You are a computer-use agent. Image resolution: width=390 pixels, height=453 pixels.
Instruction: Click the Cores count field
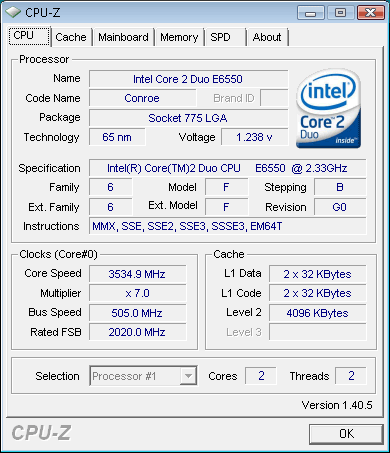coord(261,376)
